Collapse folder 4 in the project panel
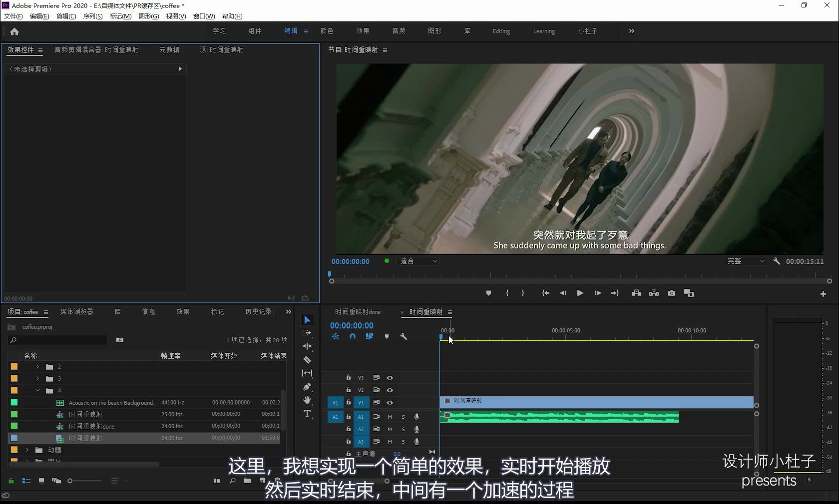Screen dimensions: 839x504 point(37,390)
